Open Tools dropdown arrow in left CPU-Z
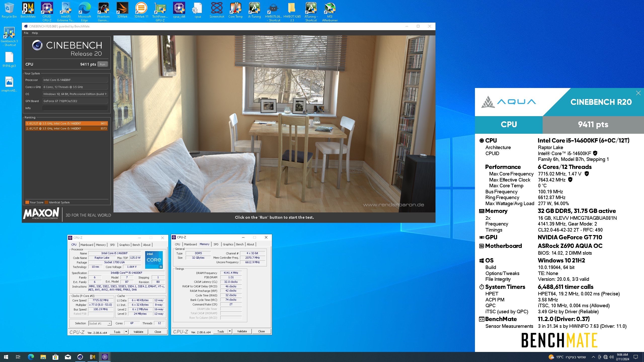The image size is (644, 362). coord(126,332)
